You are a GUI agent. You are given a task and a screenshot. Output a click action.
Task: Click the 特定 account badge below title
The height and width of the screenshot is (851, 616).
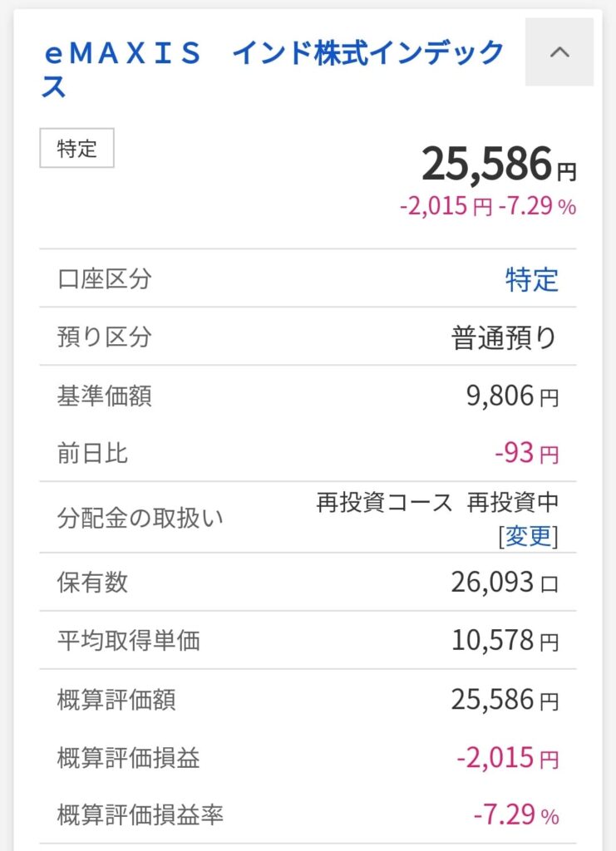(x=76, y=149)
